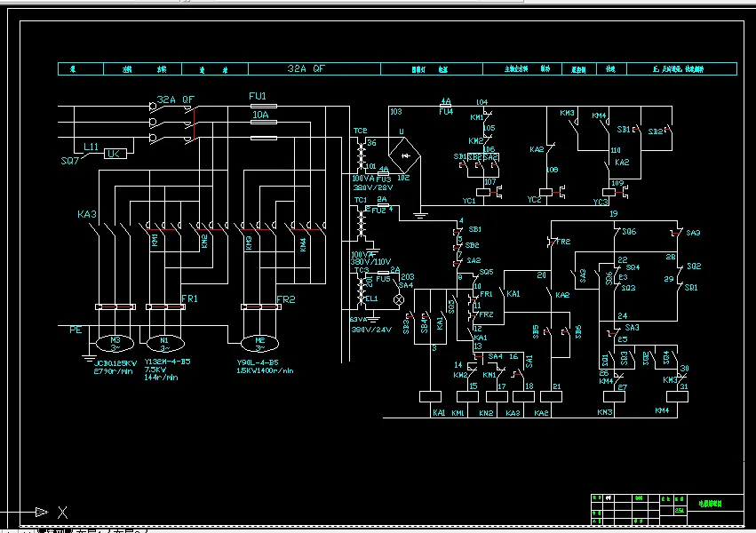The height and width of the screenshot is (533, 756).
Task: Select the KA1 relay coil box
Action: click(430, 396)
